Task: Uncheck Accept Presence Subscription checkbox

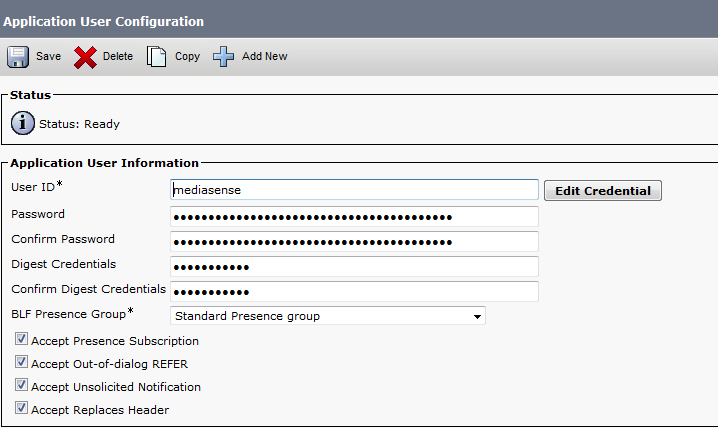Action: tap(21, 341)
